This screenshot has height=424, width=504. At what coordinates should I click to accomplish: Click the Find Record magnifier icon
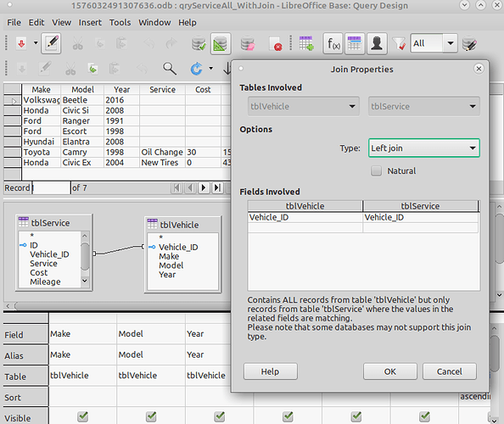tap(170, 69)
